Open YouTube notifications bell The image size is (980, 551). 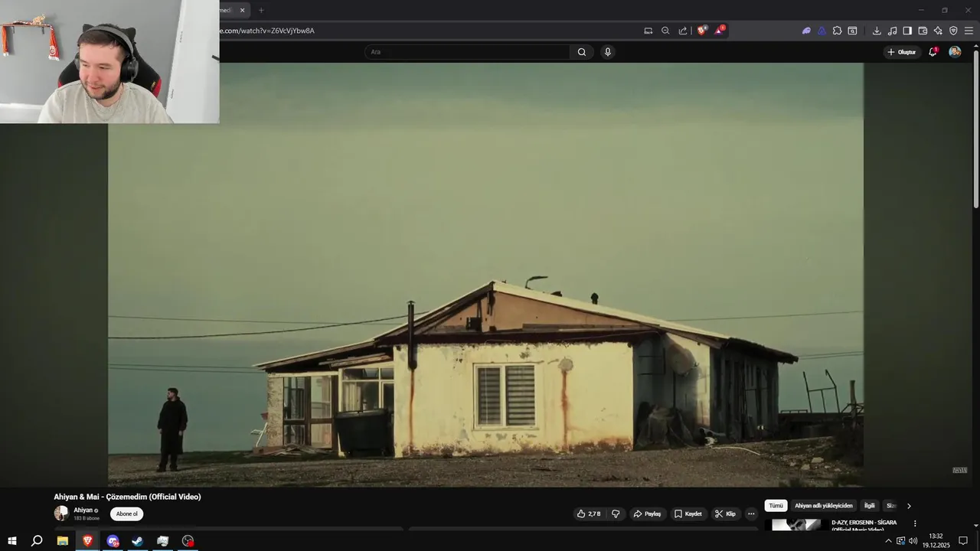(933, 52)
